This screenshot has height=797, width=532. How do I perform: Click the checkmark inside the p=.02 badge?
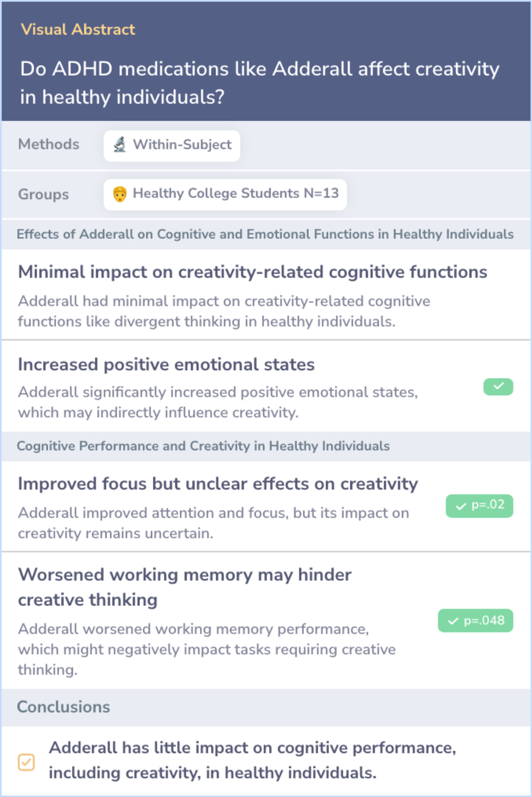(461, 506)
